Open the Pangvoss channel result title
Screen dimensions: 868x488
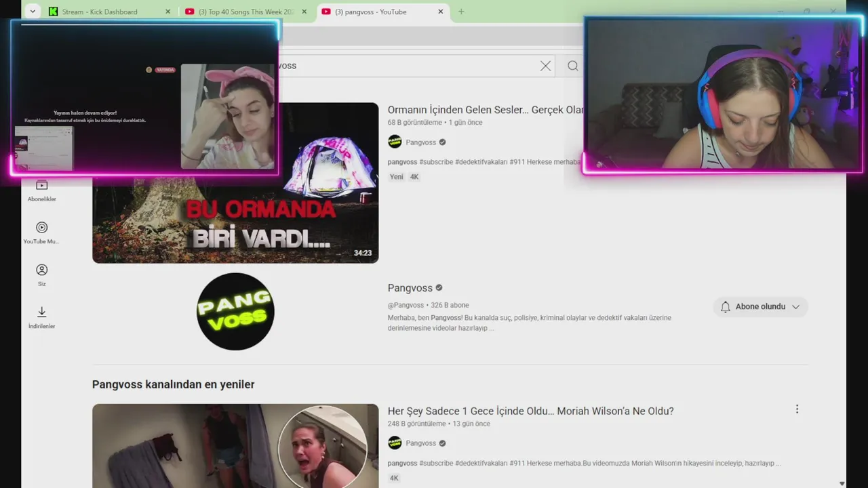[410, 288]
